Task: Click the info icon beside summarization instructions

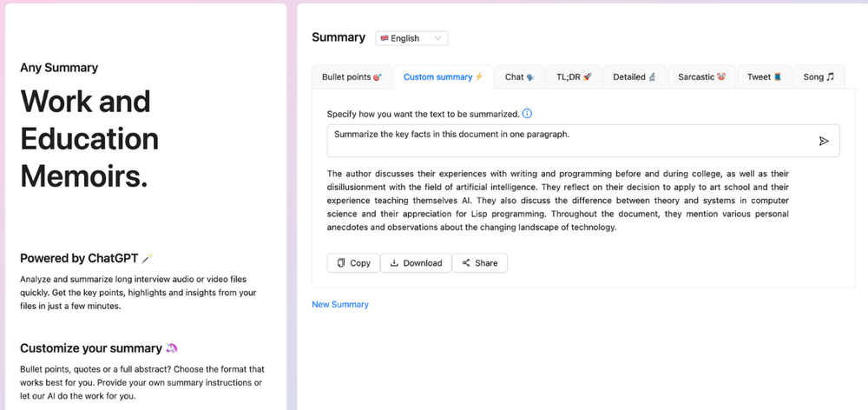Action: (528, 114)
